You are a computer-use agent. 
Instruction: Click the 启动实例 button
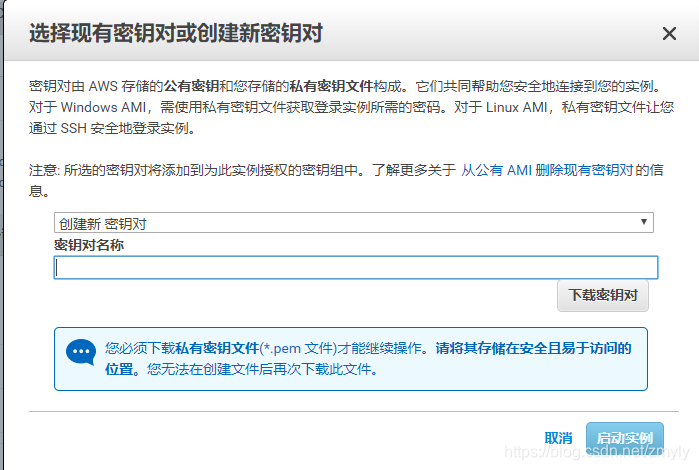[624, 438]
